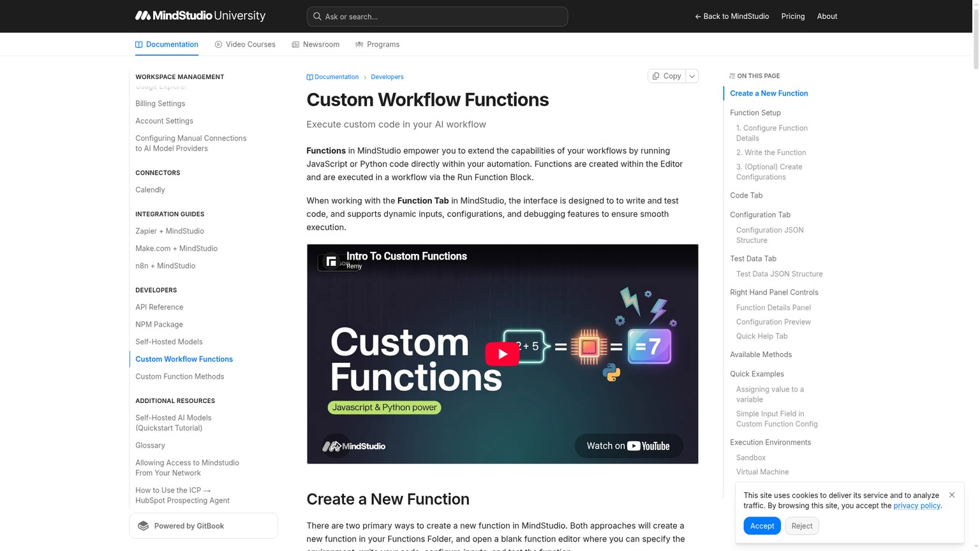Jump to Code Tab section

746,196
